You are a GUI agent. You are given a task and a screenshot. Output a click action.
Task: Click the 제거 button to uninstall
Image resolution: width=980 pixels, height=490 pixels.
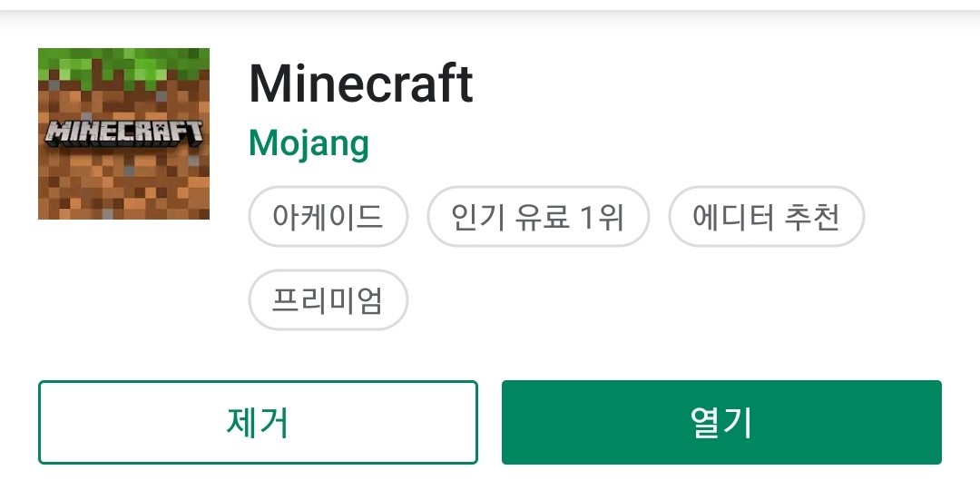pyautogui.click(x=258, y=423)
